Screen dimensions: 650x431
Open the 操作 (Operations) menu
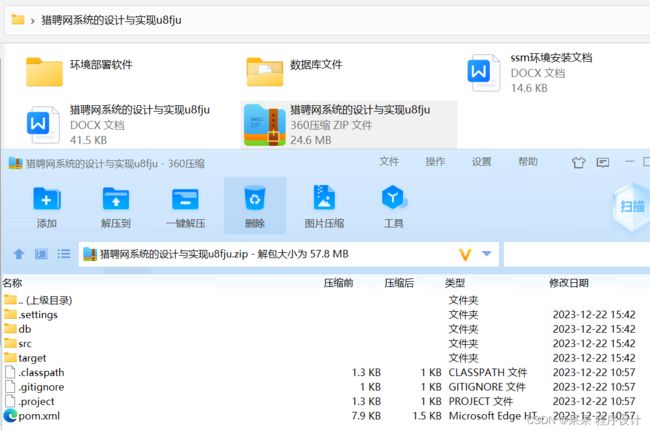435,161
